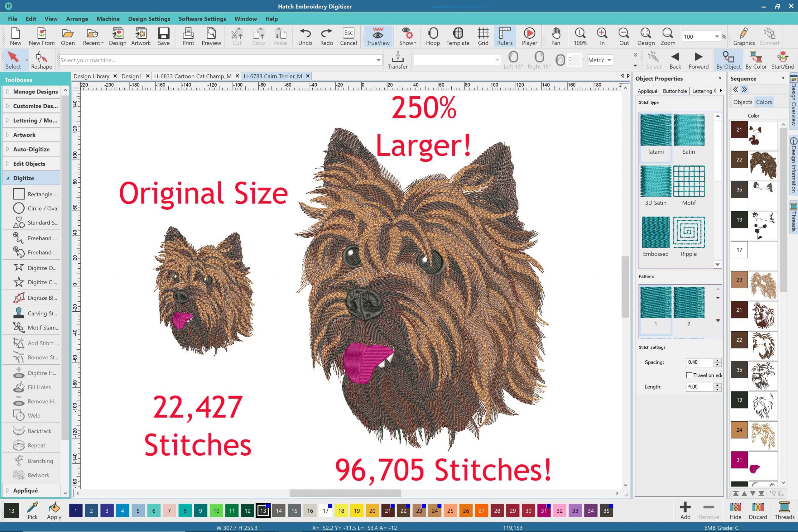Open the Hoop settings
Viewport: 798px width, 532px height.
433,36
